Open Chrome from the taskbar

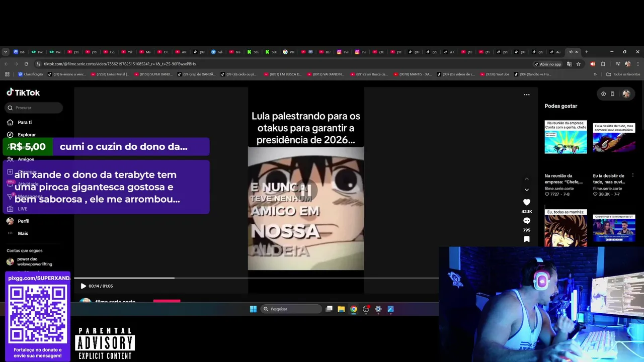(x=354, y=309)
